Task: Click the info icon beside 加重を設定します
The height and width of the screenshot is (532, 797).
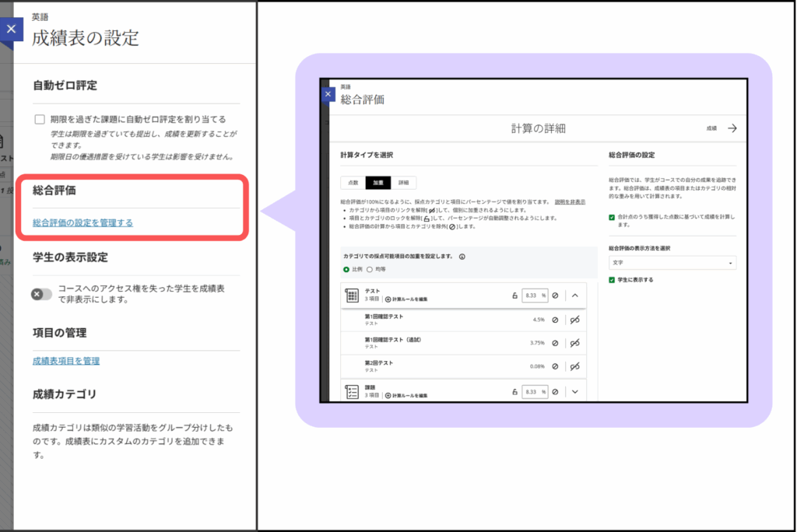Action: pyautogui.click(x=462, y=256)
